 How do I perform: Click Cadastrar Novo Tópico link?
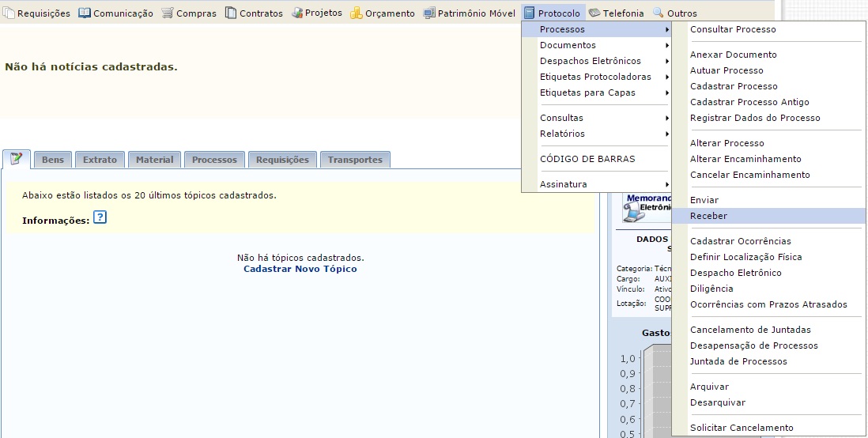click(x=300, y=269)
